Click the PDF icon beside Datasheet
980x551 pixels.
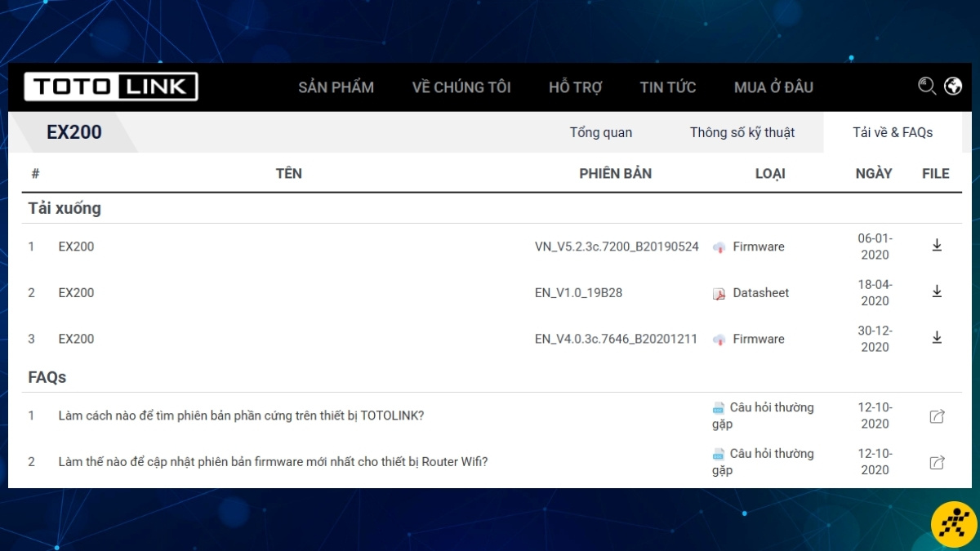tap(719, 294)
